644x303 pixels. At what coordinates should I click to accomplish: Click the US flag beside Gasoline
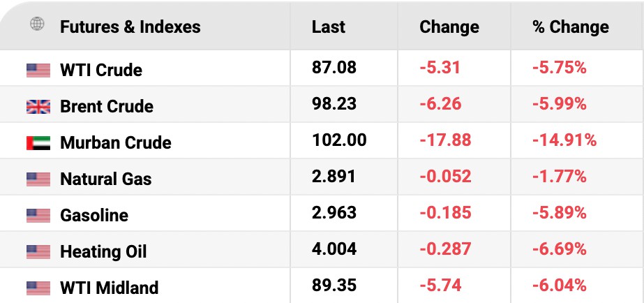pos(38,216)
